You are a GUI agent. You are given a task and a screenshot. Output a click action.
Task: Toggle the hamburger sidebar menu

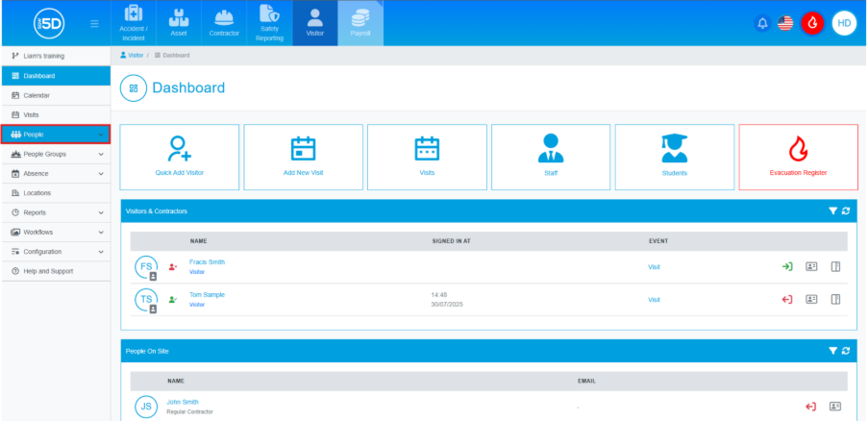point(93,23)
